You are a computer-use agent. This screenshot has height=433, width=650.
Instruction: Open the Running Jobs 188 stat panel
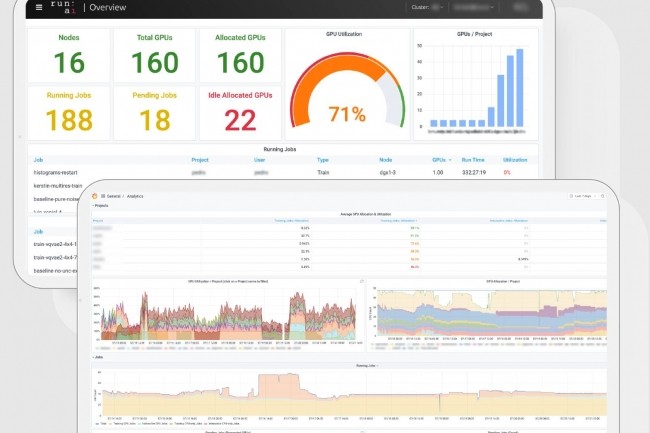click(69, 113)
